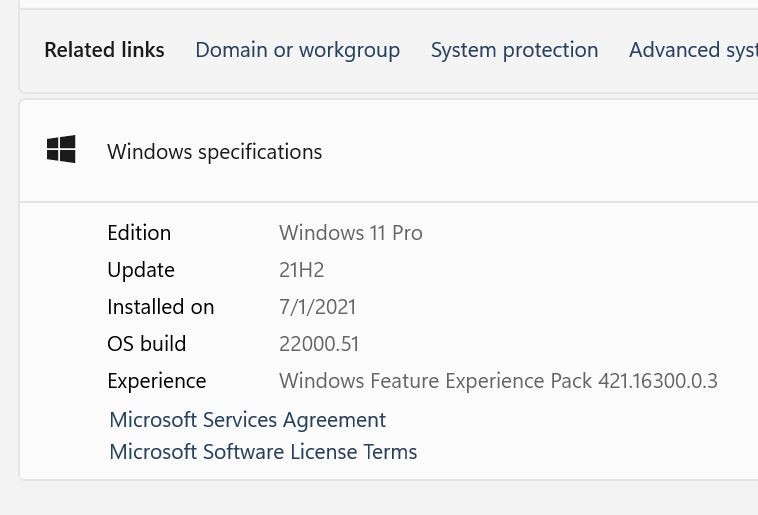Select the Windows 11 Pro edition value
The width and height of the screenshot is (758, 515).
coord(351,233)
